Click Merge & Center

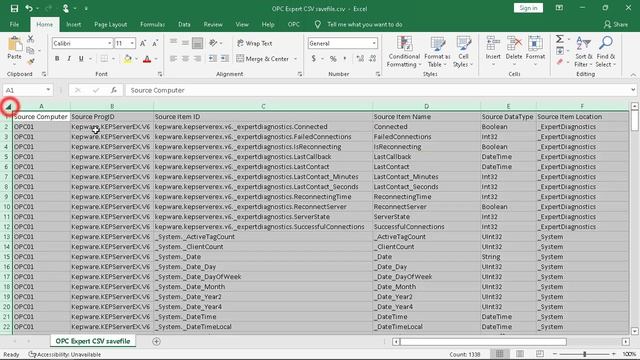[263, 59]
